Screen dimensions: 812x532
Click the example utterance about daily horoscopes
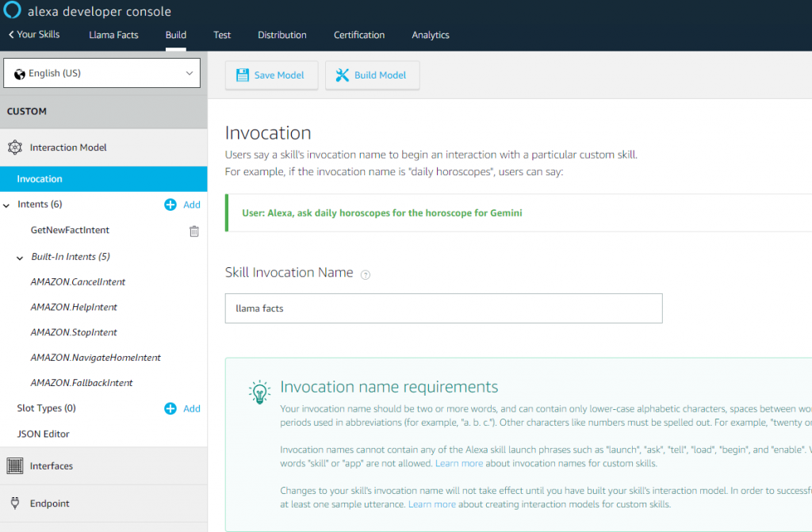(x=382, y=213)
